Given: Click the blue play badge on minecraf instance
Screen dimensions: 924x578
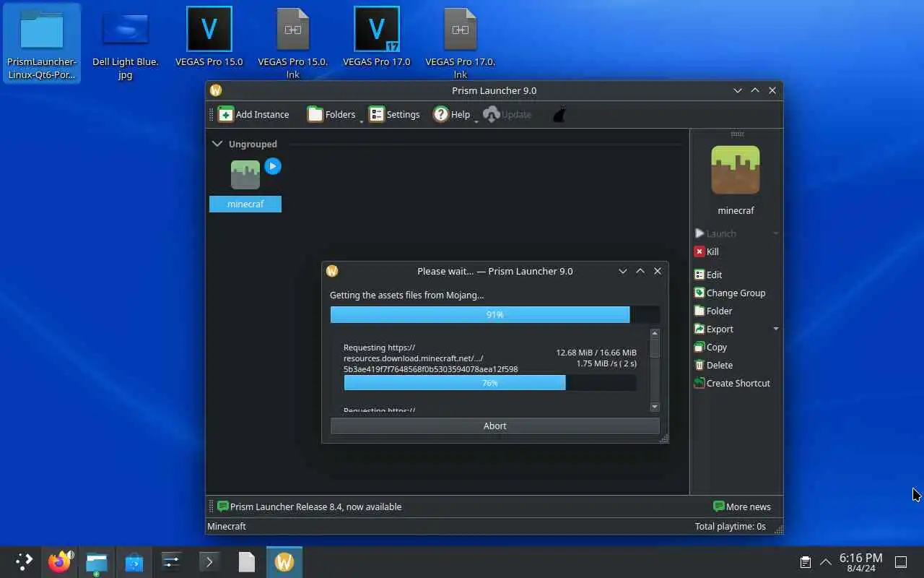Looking at the screenshot, I should [272, 166].
